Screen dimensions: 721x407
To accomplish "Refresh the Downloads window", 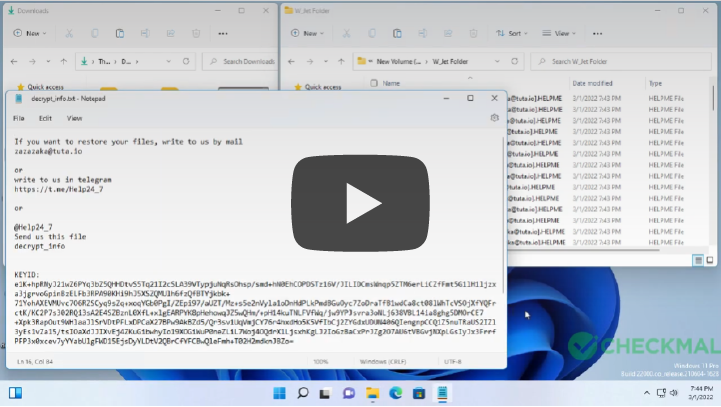I will (186, 61).
